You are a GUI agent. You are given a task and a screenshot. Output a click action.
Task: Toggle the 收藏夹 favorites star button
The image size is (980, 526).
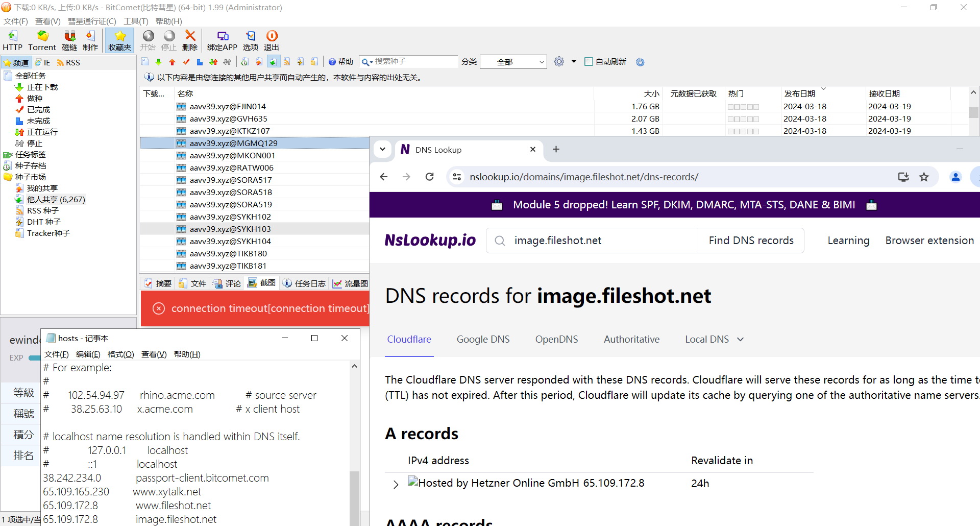(x=120, y=40)
